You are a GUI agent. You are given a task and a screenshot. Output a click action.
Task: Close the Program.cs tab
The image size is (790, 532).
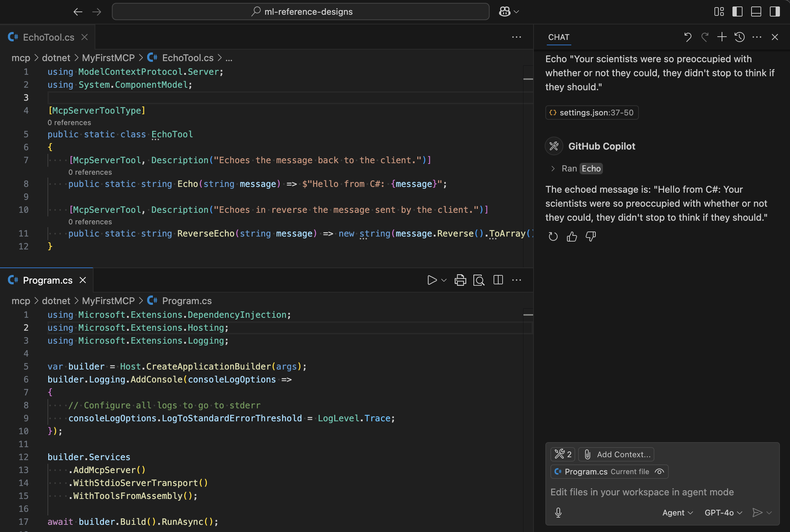83,280
